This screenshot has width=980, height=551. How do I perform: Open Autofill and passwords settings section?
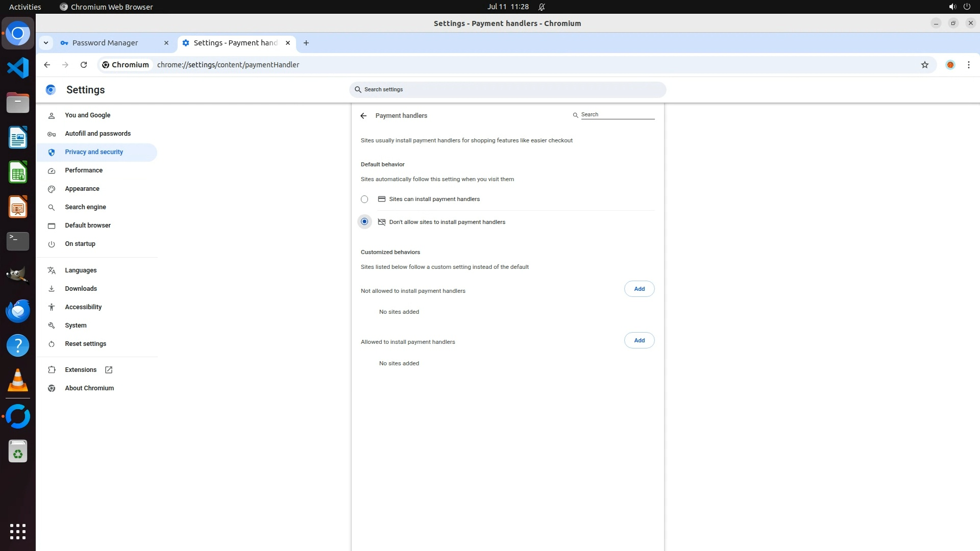(97, 134)
